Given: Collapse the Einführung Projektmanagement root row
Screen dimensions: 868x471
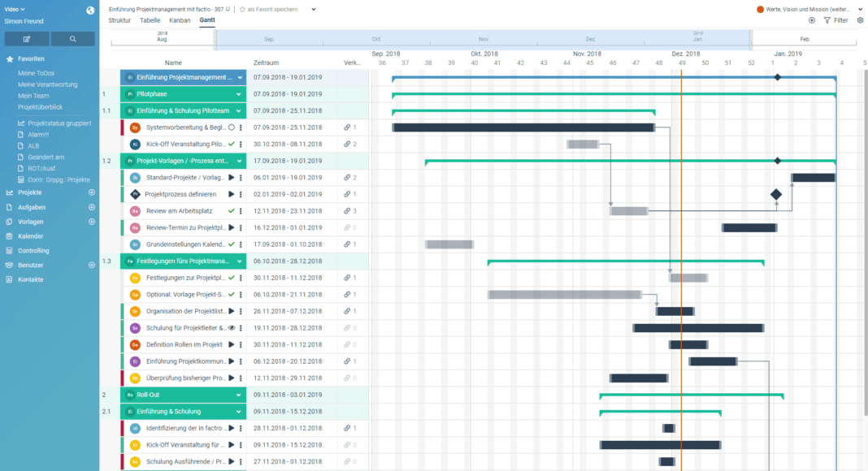Looking at the screenshot, I should pos(240,77).
